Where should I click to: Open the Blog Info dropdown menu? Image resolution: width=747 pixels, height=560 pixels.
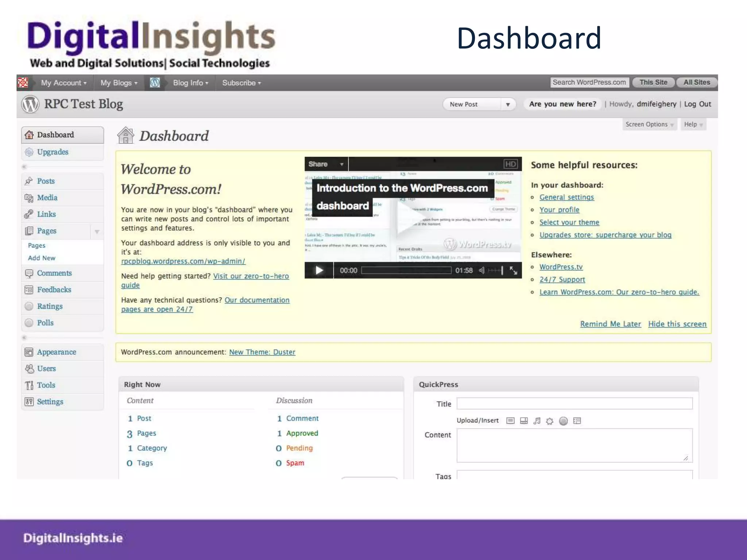191,83
